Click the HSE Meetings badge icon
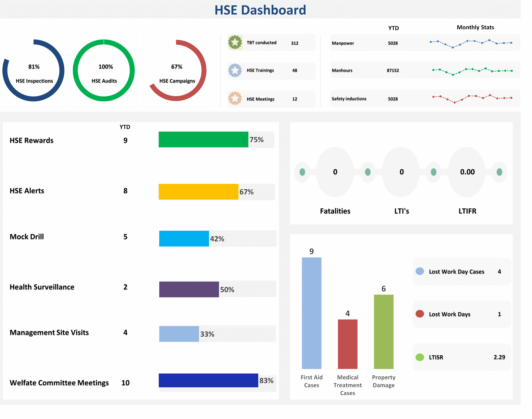The width and height of the screenshot is (532, 419). pyautogui.click(x=235, y=99)
